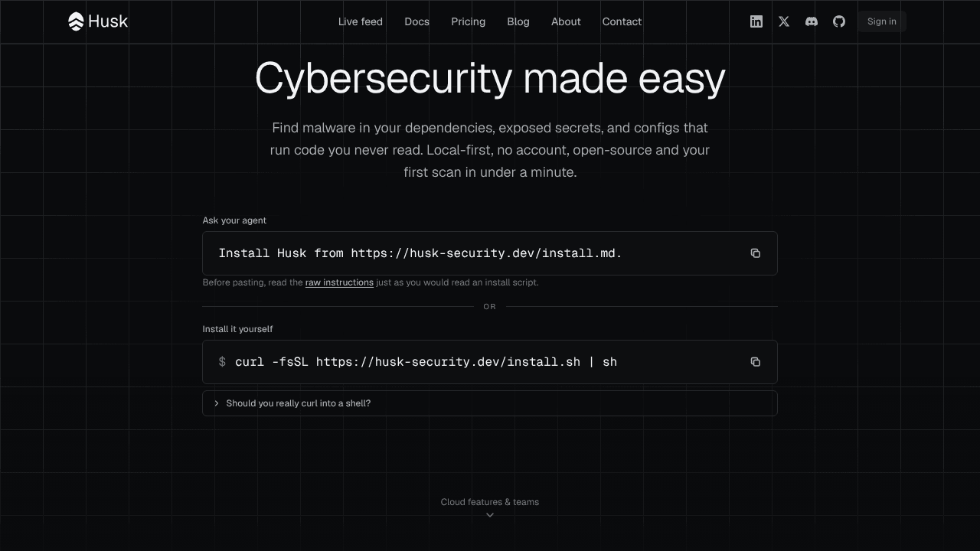Click the Husk logo
Screen dimensions: 980x551
coord(98,21)
